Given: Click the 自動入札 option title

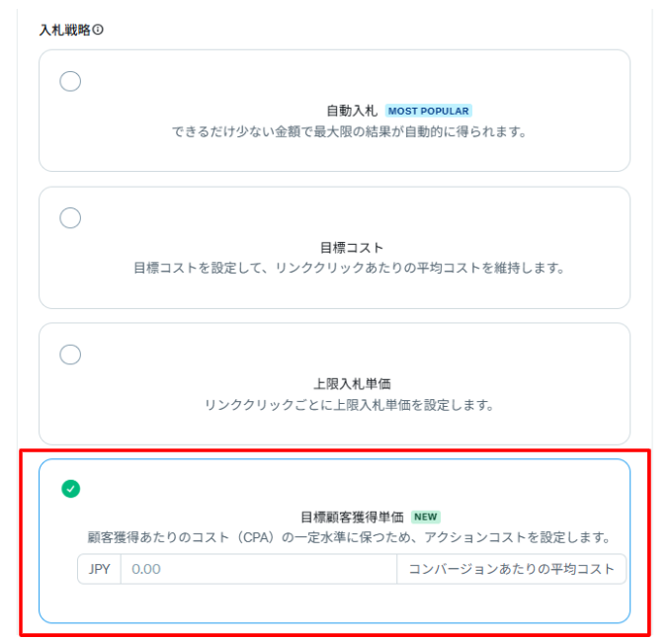Looking at the screenshot, I should 352,111.
